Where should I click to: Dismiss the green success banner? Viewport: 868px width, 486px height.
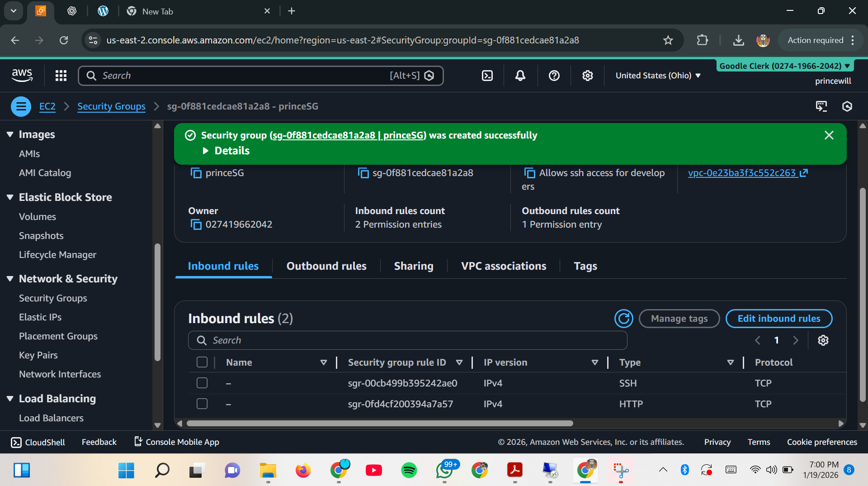coord(829,135)
